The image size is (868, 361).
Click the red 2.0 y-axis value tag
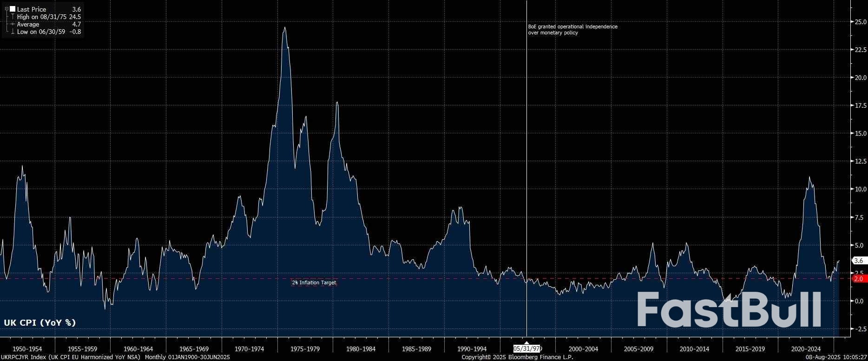pos(858,279)
